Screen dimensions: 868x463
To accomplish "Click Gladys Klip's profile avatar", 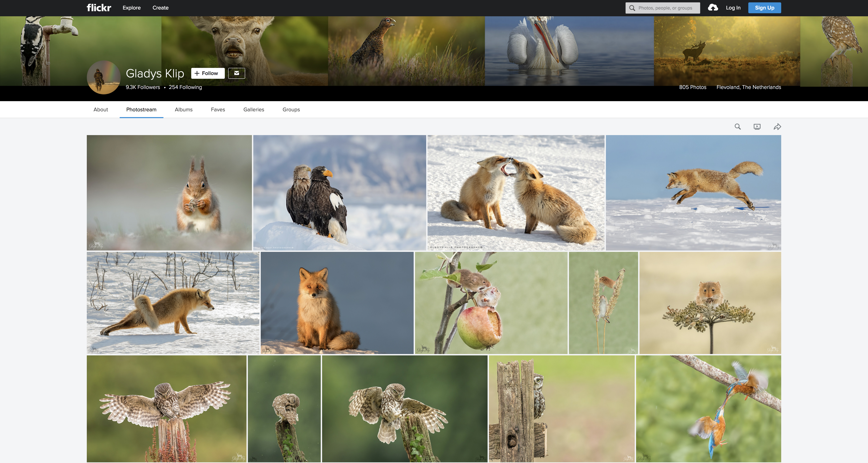I will (103, 77).
